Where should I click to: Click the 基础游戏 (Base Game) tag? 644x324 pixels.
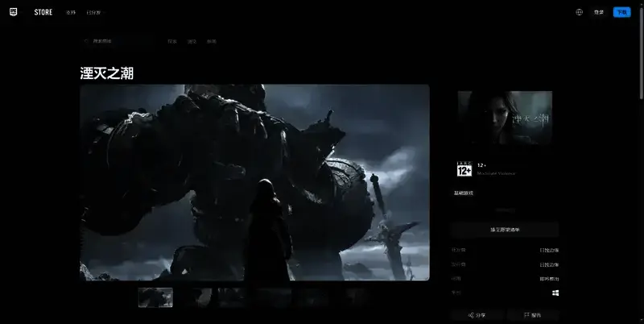[x=464, y=193]
